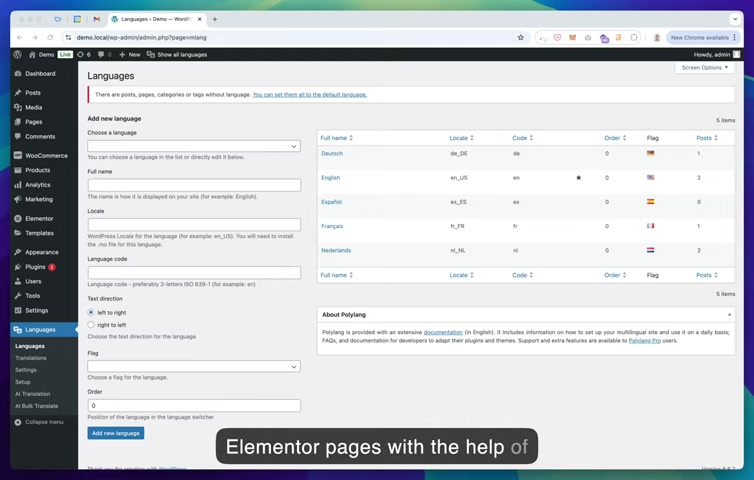Image resolution: width=754 pixels, height=480 pixels.
Task: Click the Tools wrench icon
Action: pyautogui.click(x=18, y=295)
